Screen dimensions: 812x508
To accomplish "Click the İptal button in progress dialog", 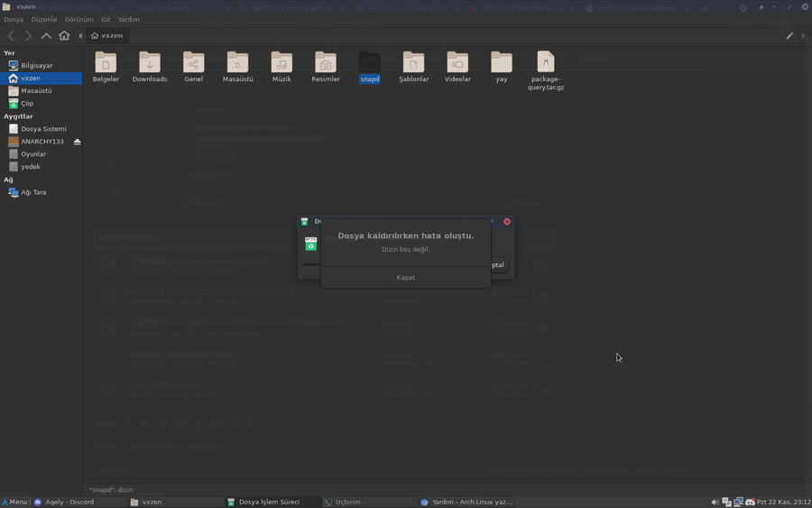I will [499, 264].
